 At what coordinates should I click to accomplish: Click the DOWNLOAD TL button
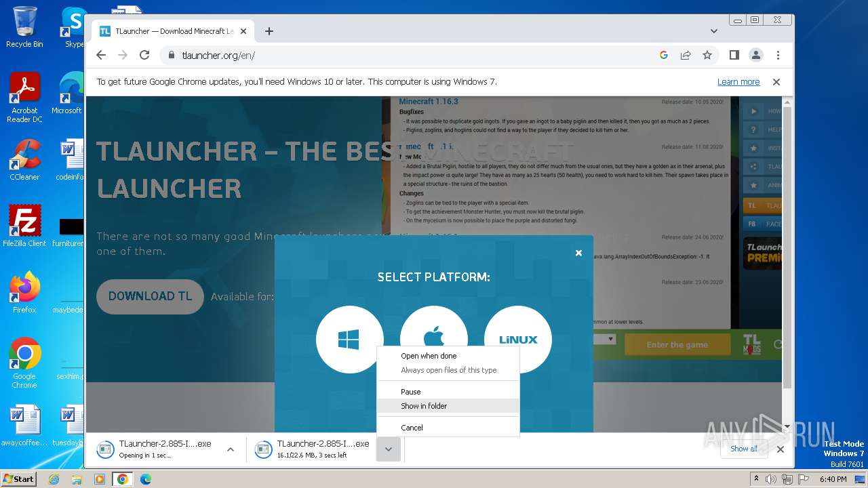(x=150, y=296)
